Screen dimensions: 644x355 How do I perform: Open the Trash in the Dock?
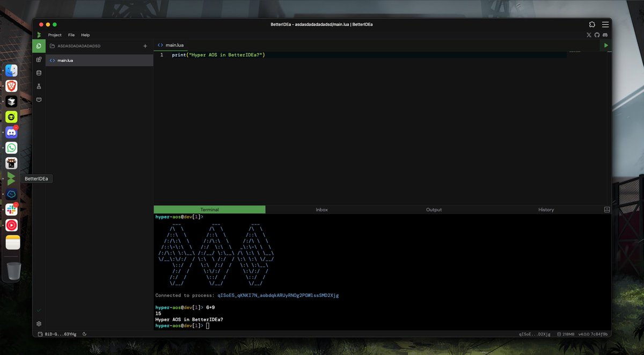pos(13,271)
